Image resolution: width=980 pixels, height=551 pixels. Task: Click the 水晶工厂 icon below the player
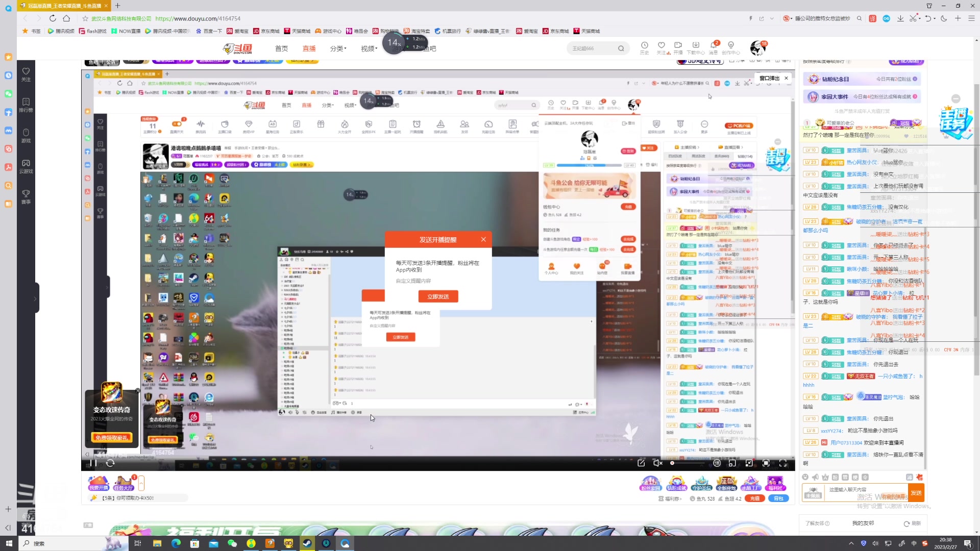tap(750, 484)
